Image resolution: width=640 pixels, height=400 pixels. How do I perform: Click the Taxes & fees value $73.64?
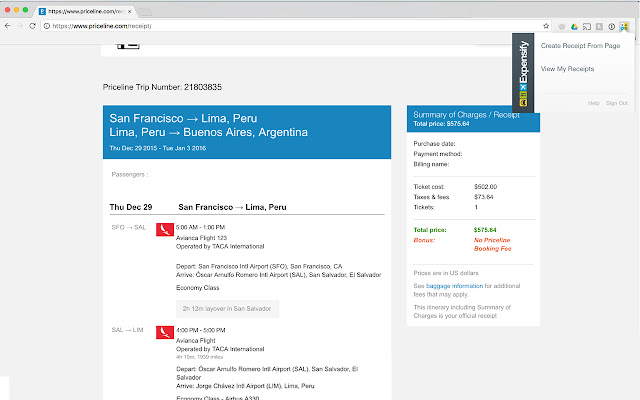484,197
